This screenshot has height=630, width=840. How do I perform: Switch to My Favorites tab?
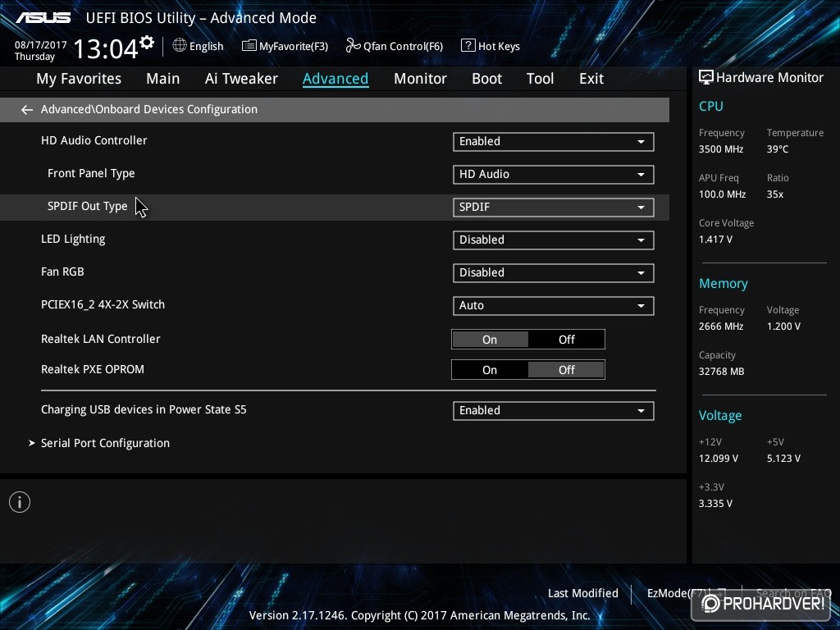pos(79,79)
